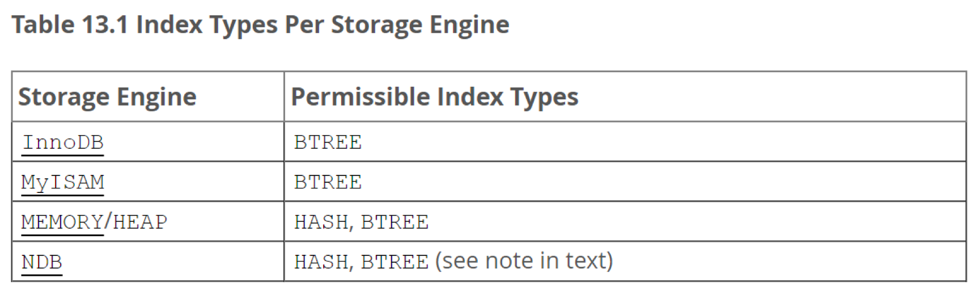Click the word "Types" in the column header
Screen dimensions: 980x294
pos(544,97)
